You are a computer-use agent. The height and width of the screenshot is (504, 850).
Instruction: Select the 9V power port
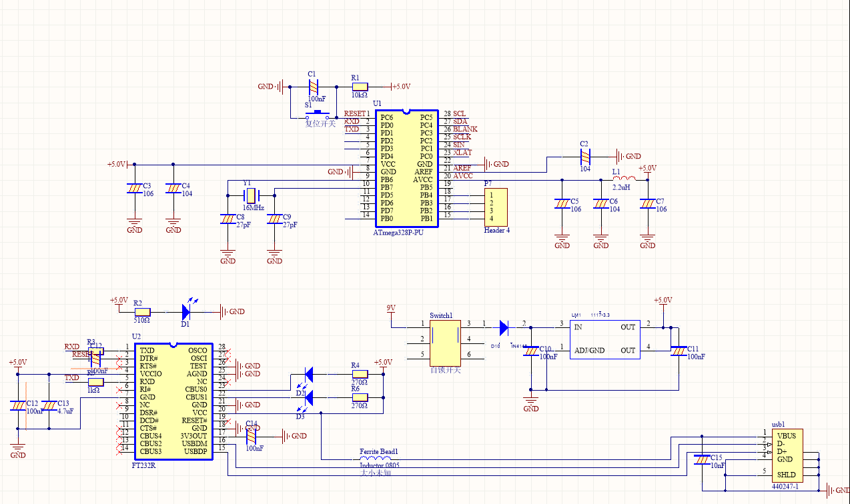click(392, 308)
